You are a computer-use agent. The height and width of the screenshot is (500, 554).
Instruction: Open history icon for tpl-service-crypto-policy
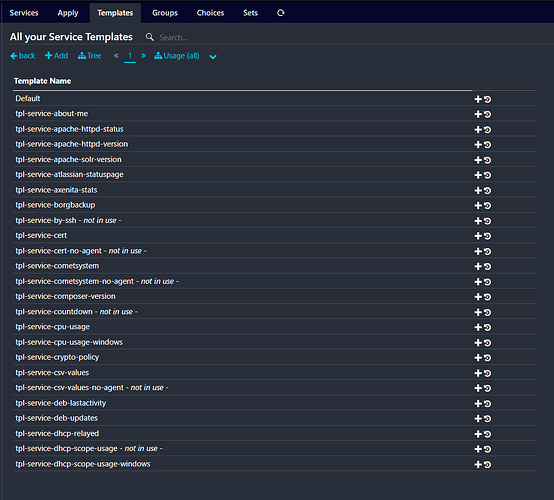pos(488,358)
